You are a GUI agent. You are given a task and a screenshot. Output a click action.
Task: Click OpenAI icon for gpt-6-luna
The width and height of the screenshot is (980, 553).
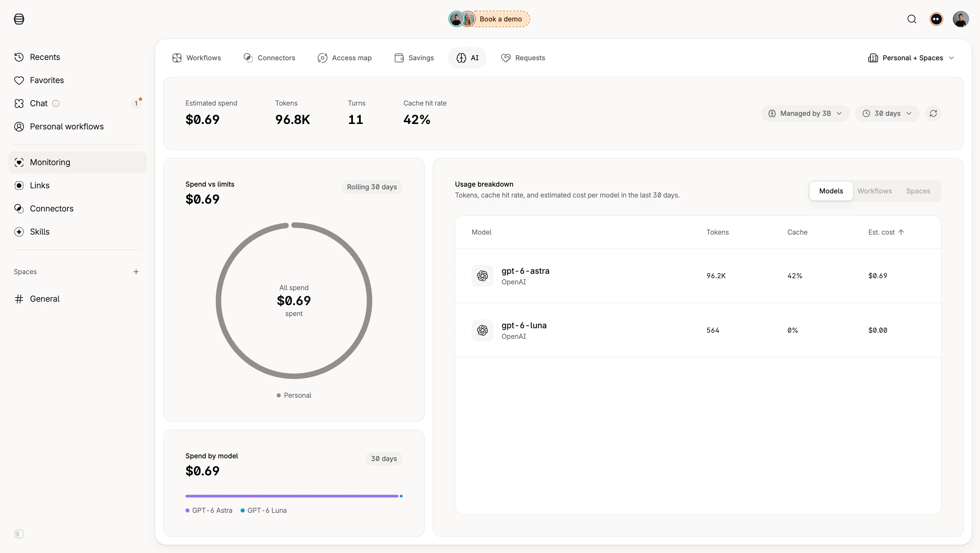[483, 330]
